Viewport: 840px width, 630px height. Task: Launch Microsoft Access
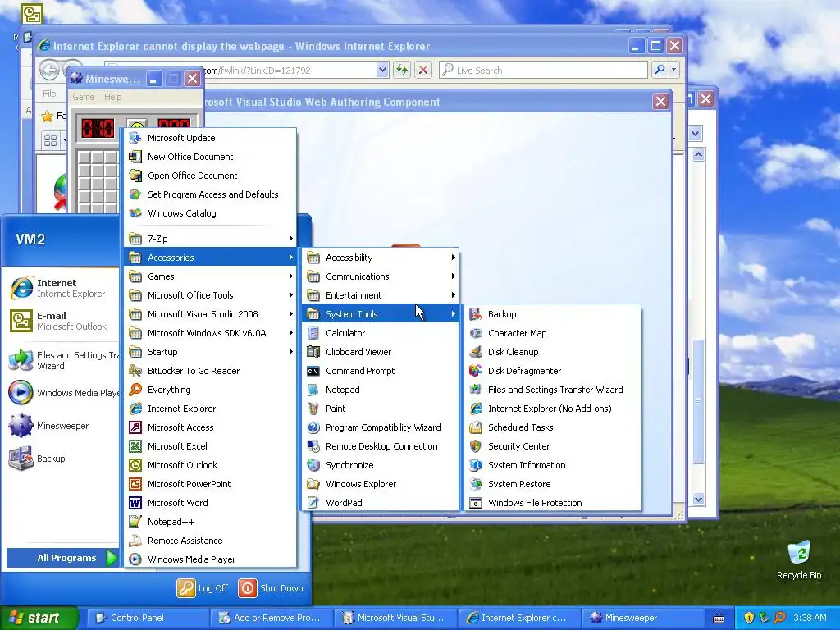tap(210, 427)
